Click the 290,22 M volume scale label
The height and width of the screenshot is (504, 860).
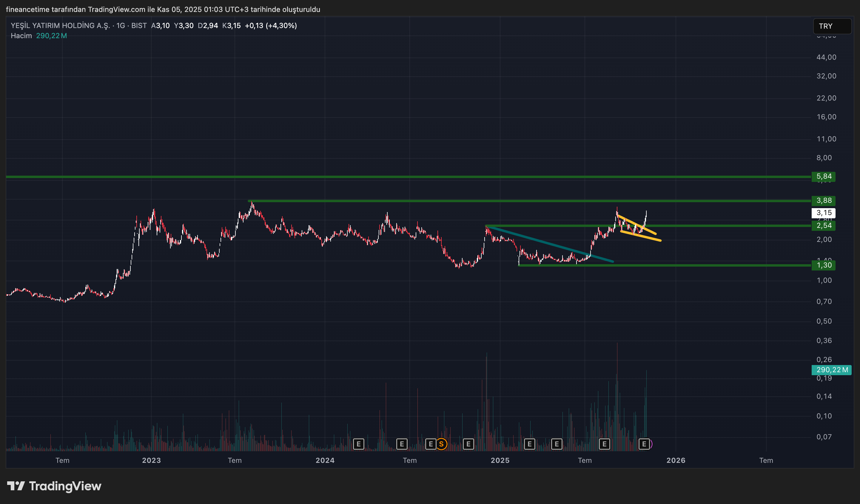[x=832, y=370]
